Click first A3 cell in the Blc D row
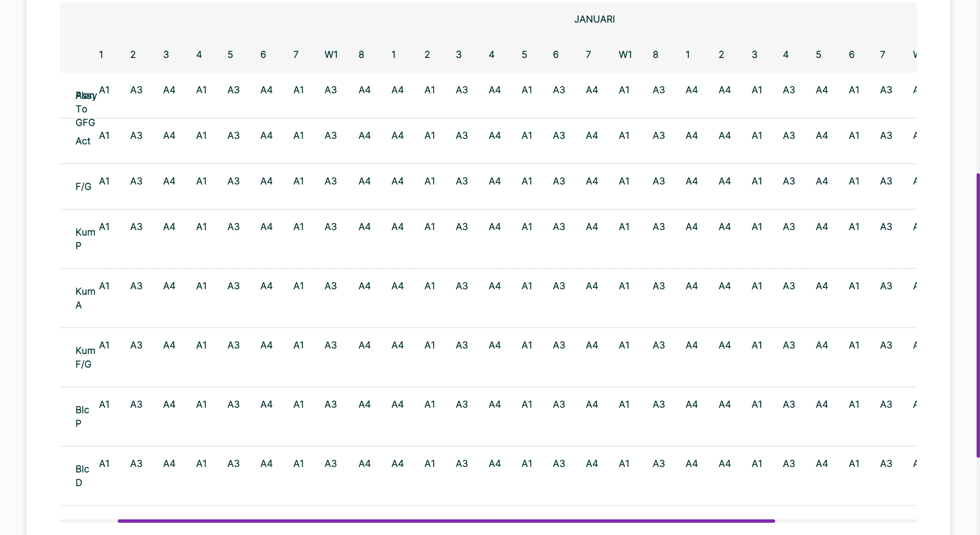 [x=136, y=464]
